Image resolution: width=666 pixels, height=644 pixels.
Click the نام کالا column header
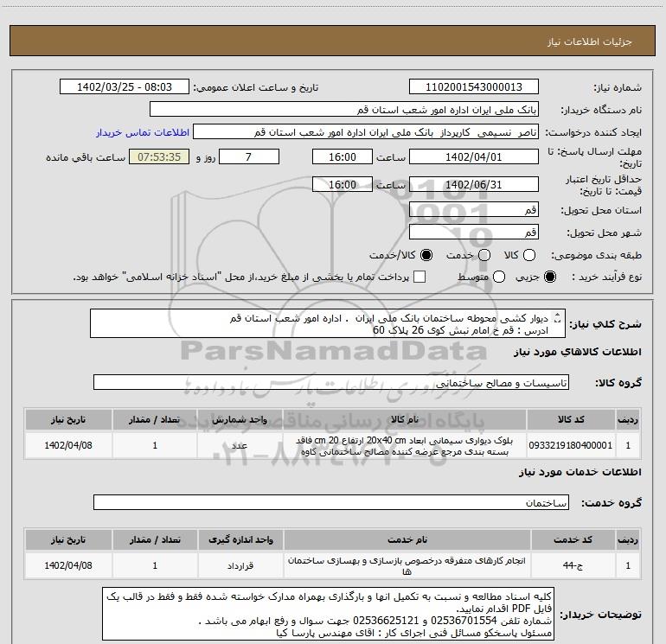click(x=405, y=420)
